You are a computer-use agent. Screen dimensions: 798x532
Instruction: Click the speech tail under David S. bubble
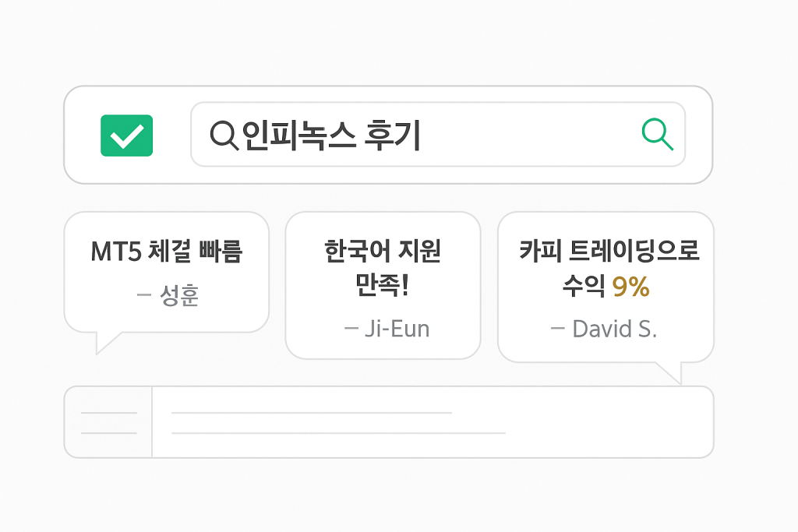[671, 372]
